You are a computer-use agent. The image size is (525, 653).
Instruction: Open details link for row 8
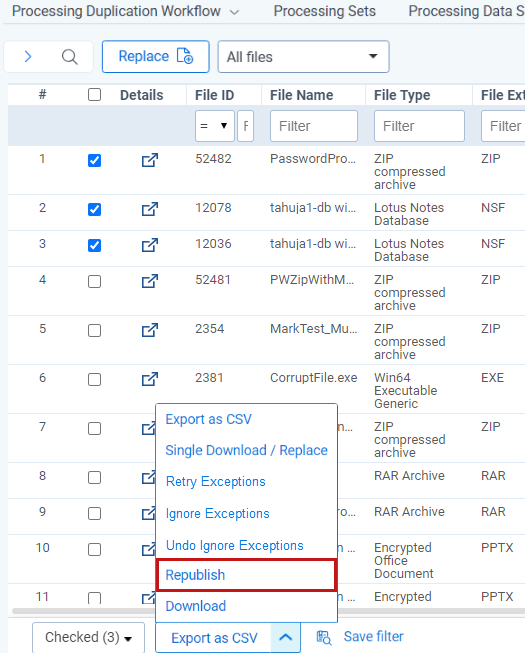point(148,477)
